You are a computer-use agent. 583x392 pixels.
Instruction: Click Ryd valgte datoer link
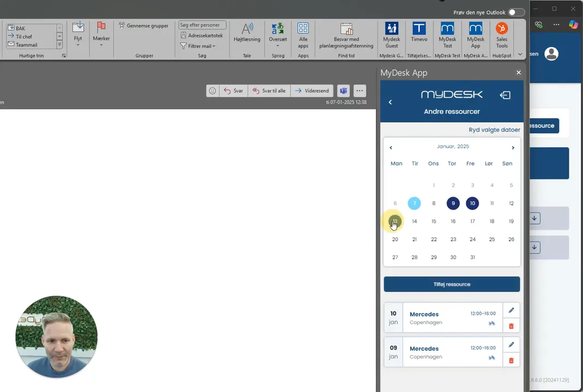pos(494,130)
